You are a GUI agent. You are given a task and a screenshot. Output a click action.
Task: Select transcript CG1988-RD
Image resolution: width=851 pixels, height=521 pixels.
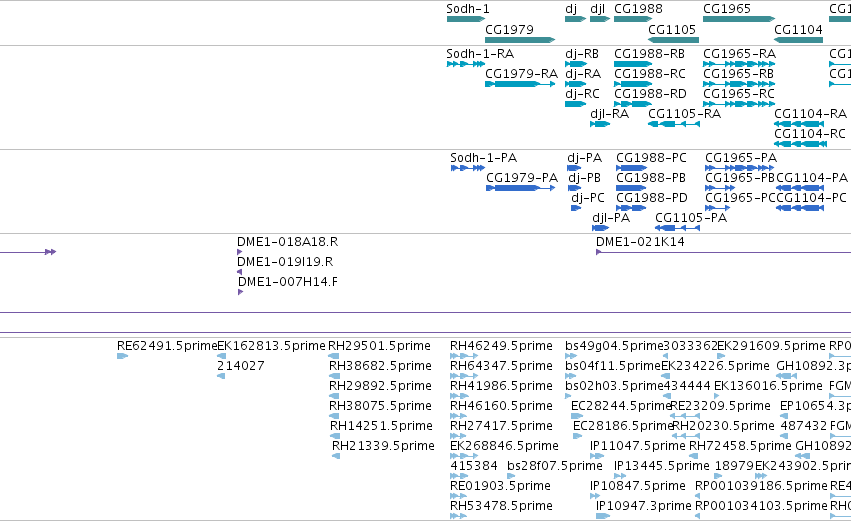coord(633,104)
